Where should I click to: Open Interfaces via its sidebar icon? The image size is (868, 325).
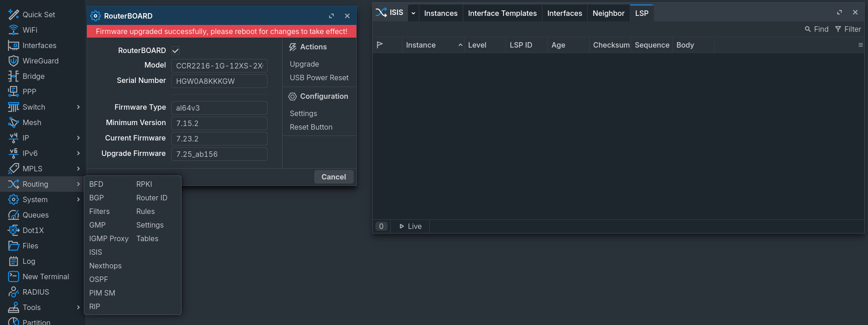click(x=14, y=45)
